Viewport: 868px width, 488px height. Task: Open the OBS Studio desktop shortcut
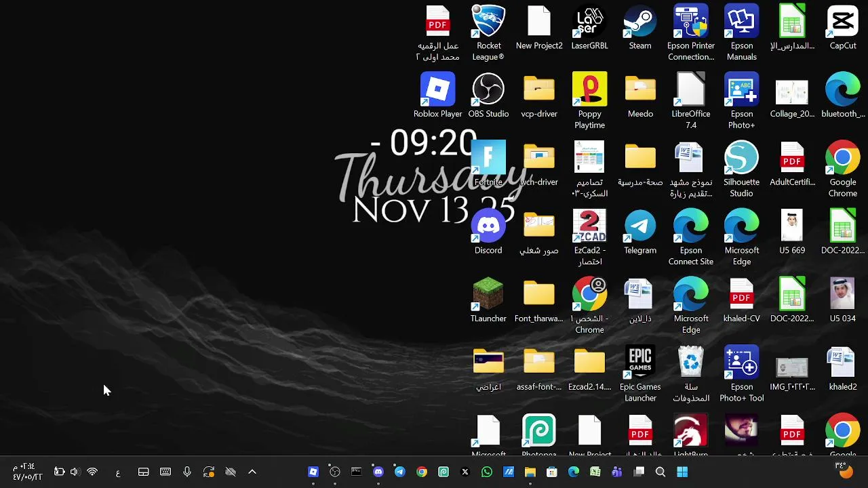(x=488, y=96)
